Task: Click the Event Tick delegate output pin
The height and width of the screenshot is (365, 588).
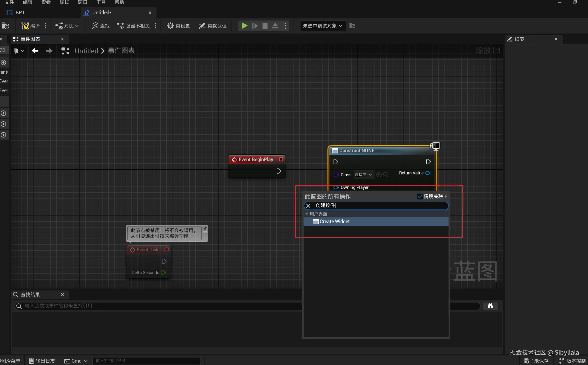Action: [x=166, y=250]
